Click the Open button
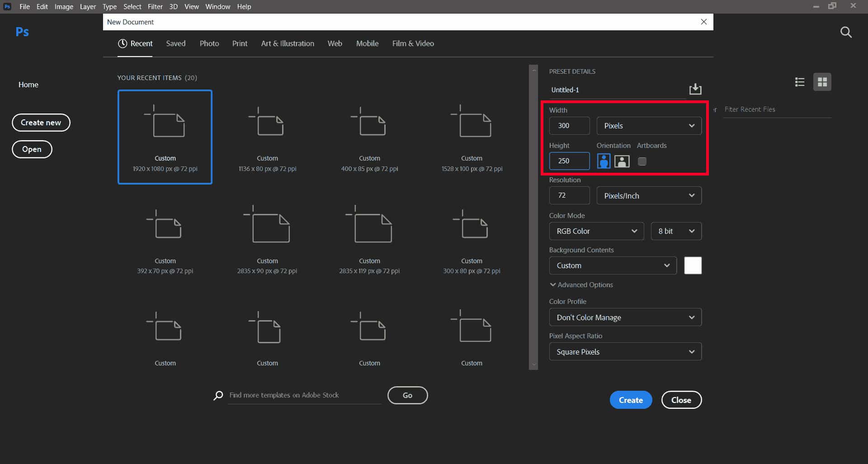This screenshot has width=868, height=464. tap(32, 149)
